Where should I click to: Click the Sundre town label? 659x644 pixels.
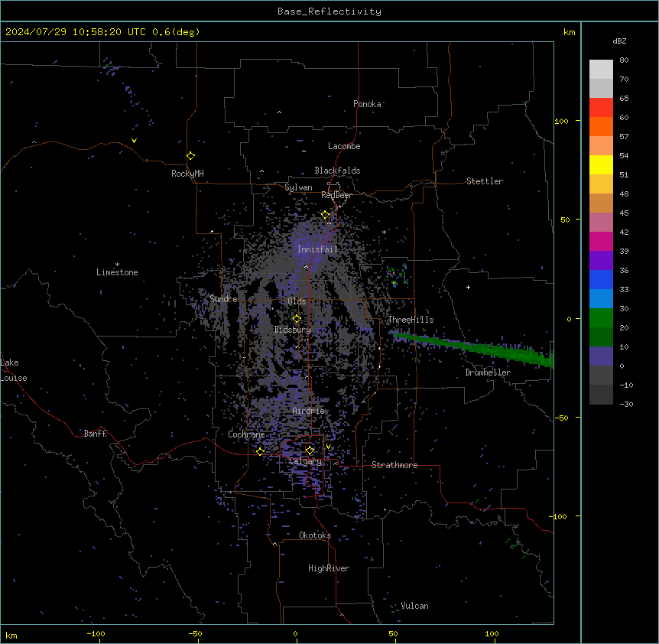[223, 299]
